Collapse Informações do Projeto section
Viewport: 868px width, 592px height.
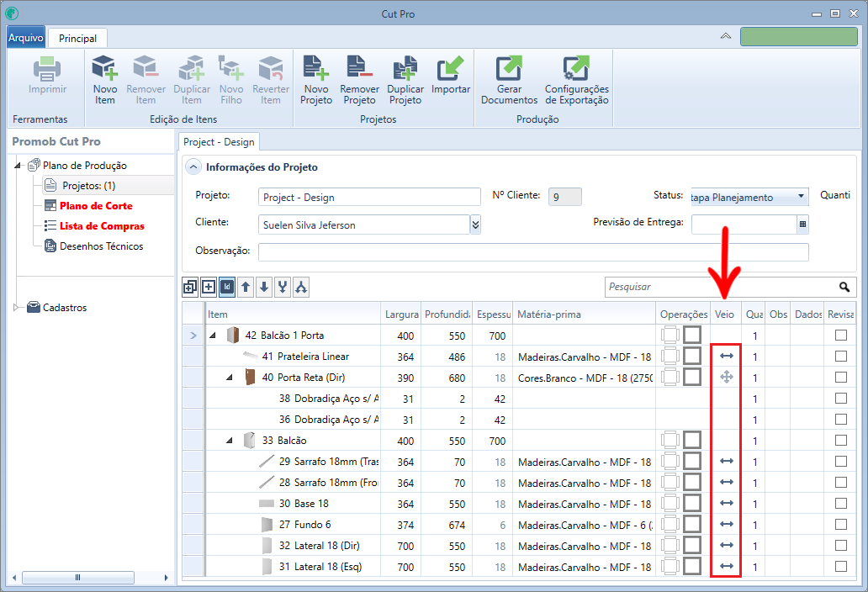(193, 166)
